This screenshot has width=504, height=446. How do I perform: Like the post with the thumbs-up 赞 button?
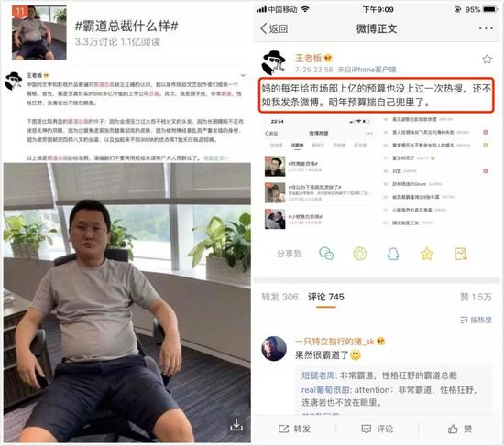pos(460,429)
